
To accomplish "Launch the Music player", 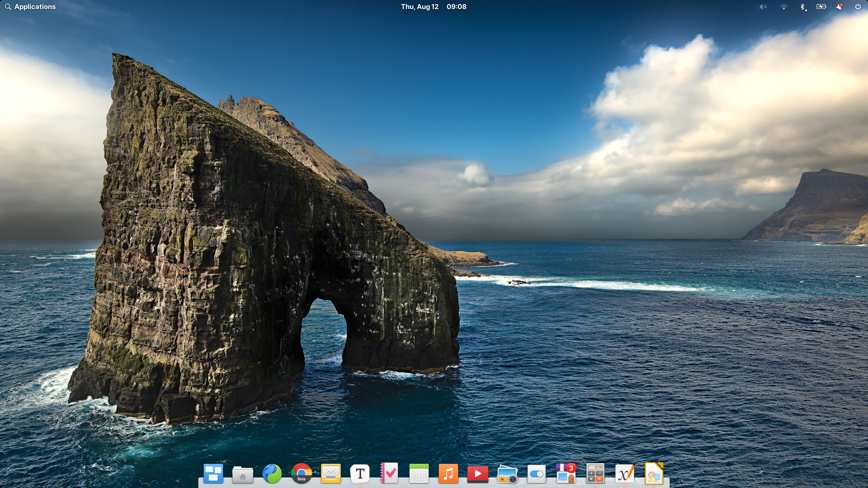I will (448, 474).
